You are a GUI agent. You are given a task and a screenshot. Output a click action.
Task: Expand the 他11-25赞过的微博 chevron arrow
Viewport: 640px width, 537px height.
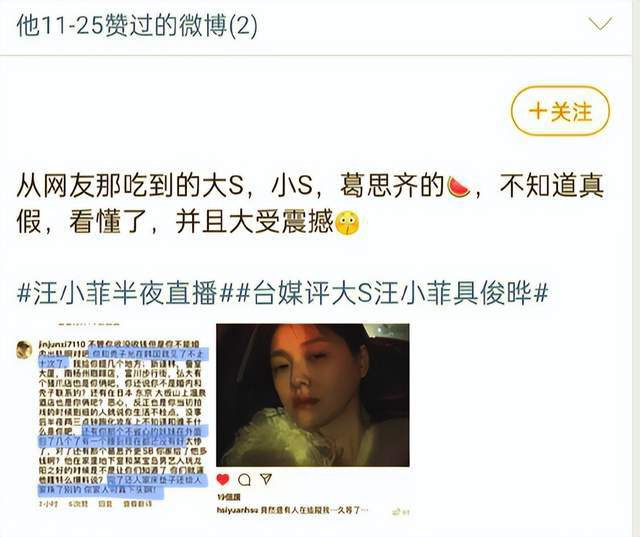pyautogui.click(x=600, y=24)
